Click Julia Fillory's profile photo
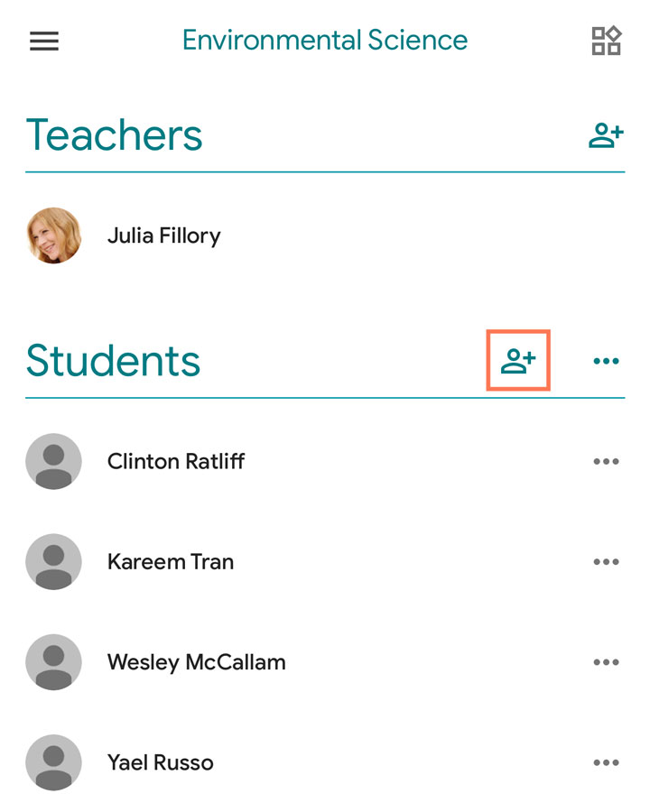 pyautogui.click(x=53, y=235)
